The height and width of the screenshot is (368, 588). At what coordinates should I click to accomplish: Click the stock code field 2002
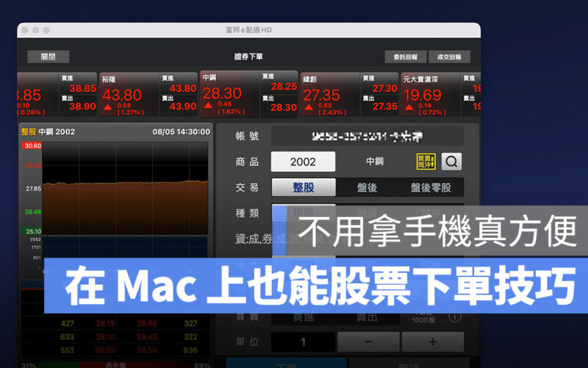(x=303, y=161)
